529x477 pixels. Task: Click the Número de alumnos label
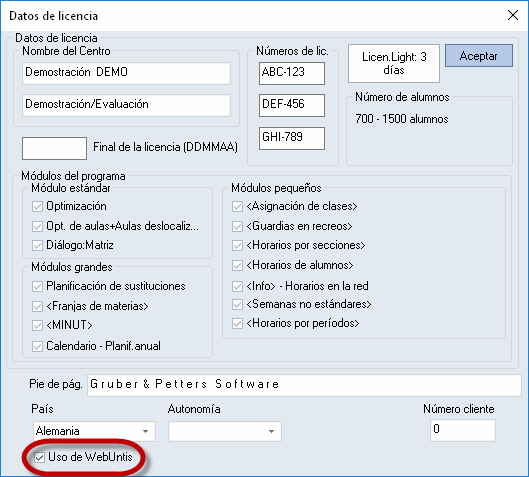coord(402,97)
